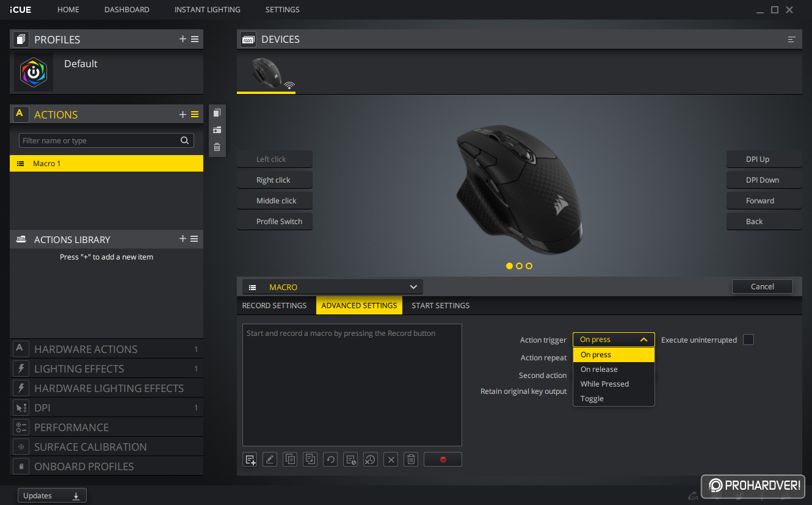Select the wireless mouse device thumbnail
The width and height of the screenshot is (812, 505).
click(266, 73)
